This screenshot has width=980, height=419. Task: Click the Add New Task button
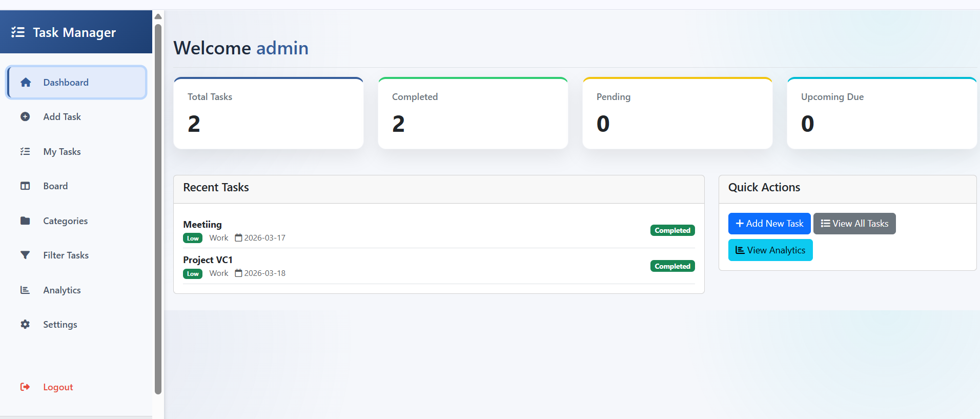769,224
